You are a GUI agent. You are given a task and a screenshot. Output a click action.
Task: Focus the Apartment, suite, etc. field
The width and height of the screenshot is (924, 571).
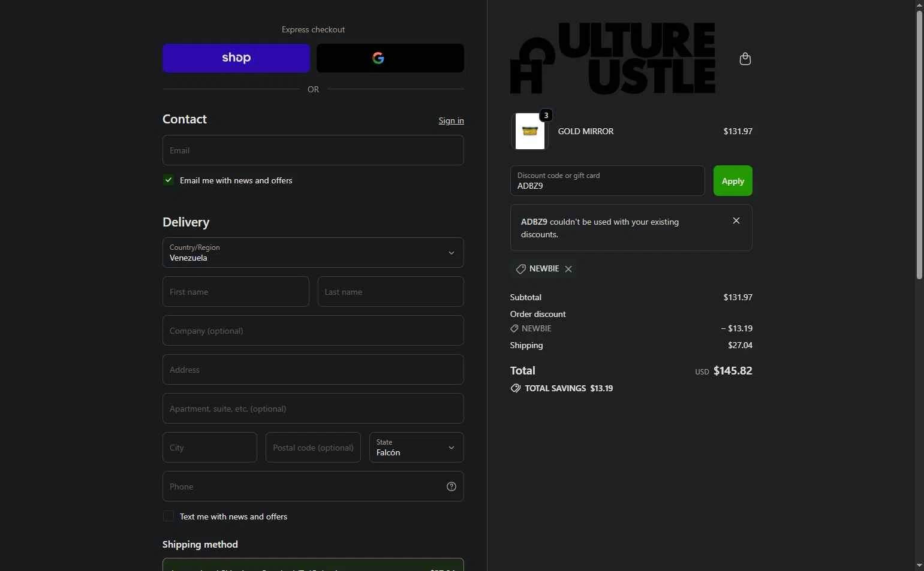[313, 409]
